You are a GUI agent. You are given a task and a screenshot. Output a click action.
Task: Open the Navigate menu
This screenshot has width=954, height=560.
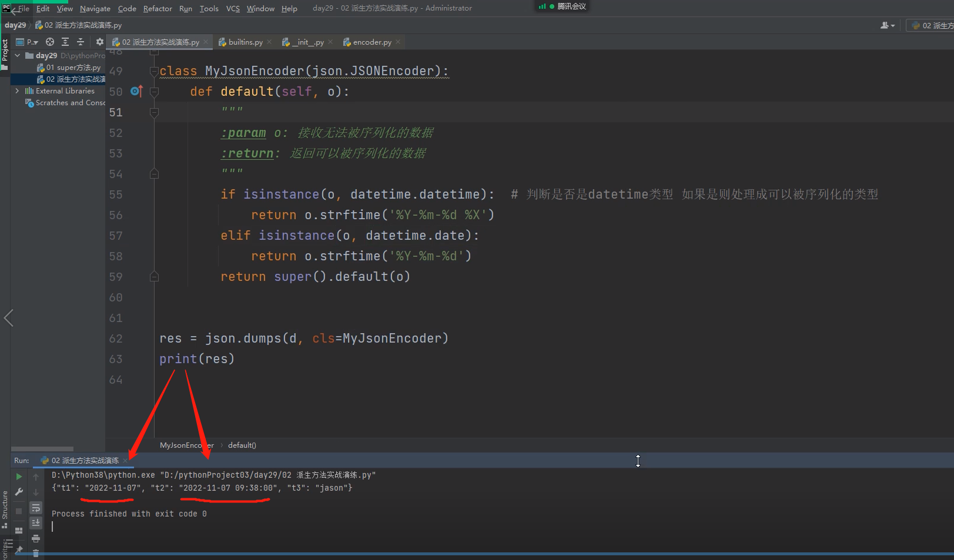pos(95,8)
